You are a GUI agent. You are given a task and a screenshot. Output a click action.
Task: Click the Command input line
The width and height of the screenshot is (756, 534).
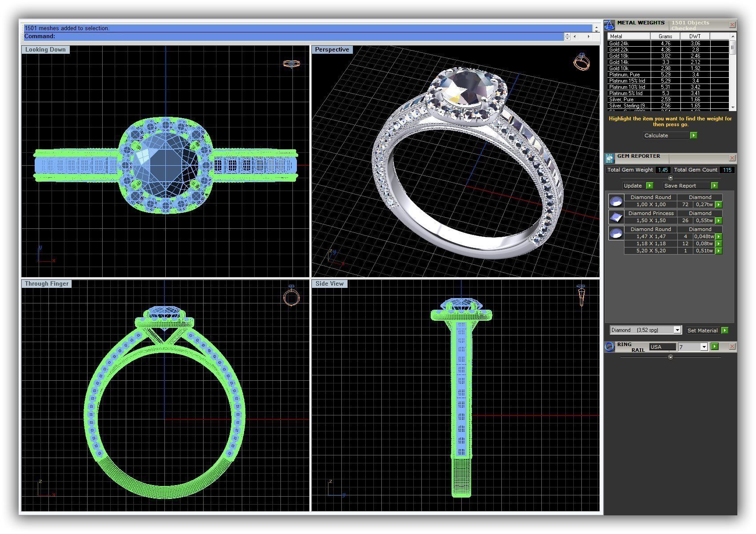click(293, 36)
